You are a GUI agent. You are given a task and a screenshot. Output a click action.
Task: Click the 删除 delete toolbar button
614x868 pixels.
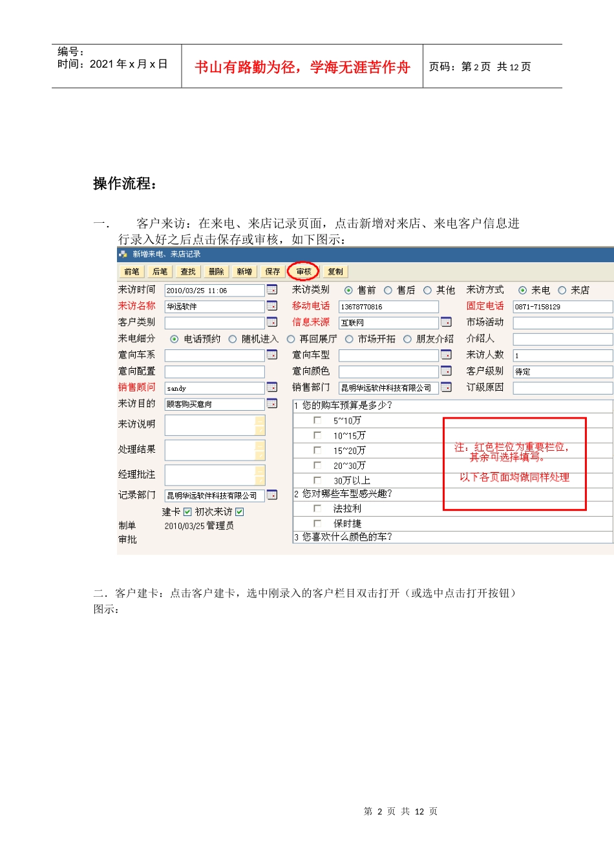pyautogui.click(x=217, y=272)
